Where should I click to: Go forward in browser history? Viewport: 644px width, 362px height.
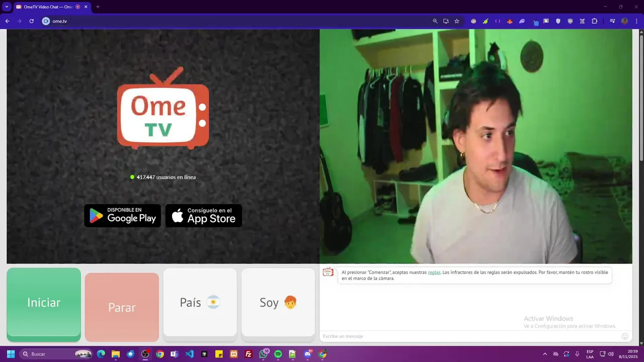point(19,21)
